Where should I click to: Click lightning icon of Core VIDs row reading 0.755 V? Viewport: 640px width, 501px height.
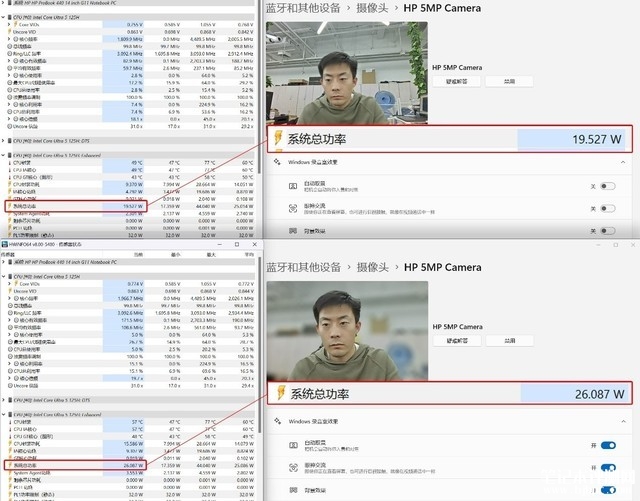[x=16, y=24]
